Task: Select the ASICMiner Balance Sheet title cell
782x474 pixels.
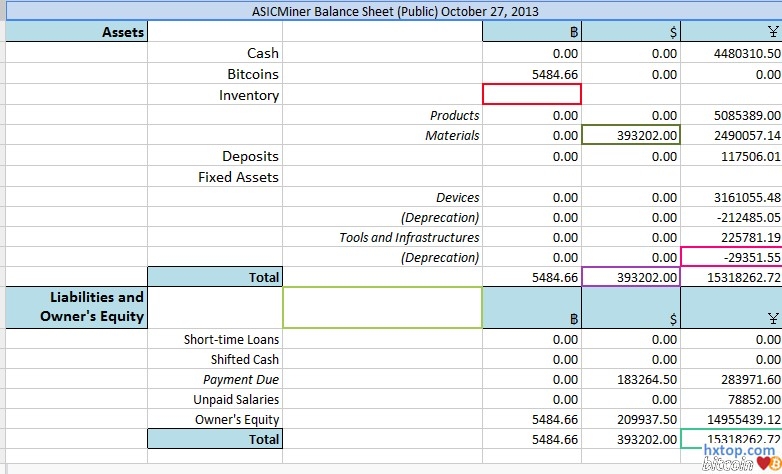Action: (x=394, y=11)
